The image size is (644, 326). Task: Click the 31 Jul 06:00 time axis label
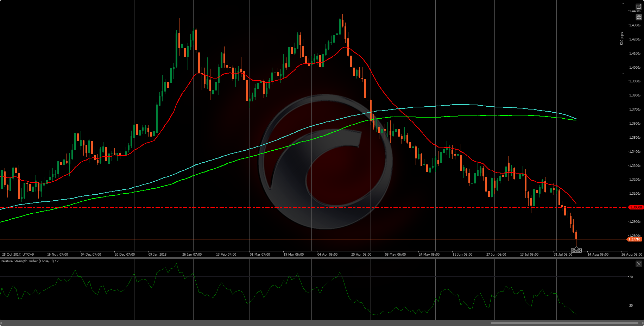(563, 254)
